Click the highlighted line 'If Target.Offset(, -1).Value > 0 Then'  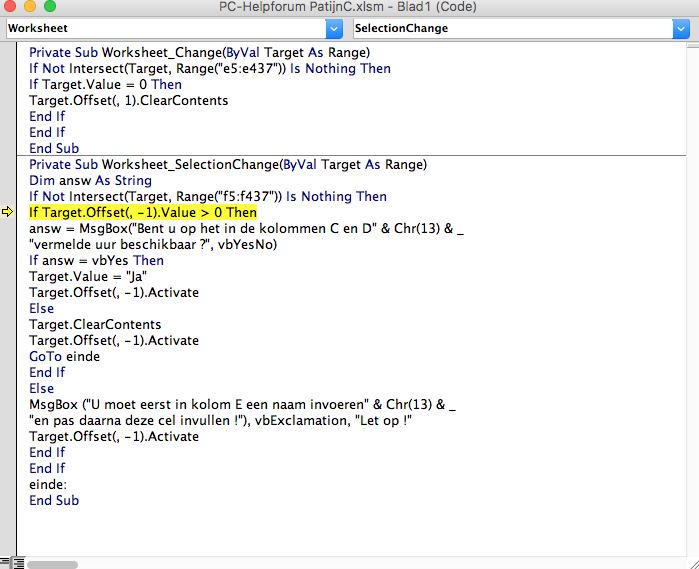(x=143, y=213)
